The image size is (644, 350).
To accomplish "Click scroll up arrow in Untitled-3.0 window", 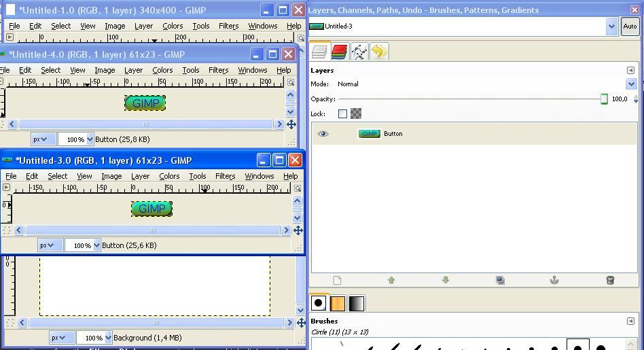I will pyautogui.click(x=298, y=201).
